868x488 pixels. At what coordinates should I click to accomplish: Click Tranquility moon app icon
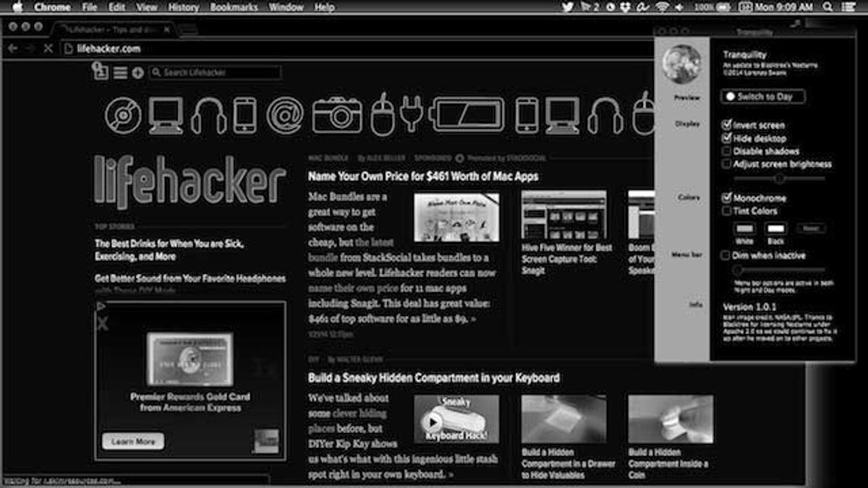click(x=681, y=65)
